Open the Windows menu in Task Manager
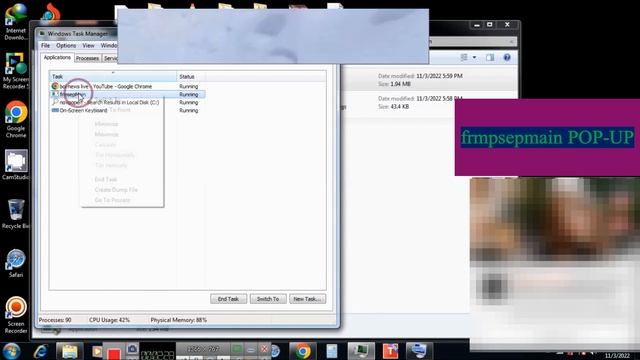The width and height of the screenshot is (640, 360). tap(109, 45)
